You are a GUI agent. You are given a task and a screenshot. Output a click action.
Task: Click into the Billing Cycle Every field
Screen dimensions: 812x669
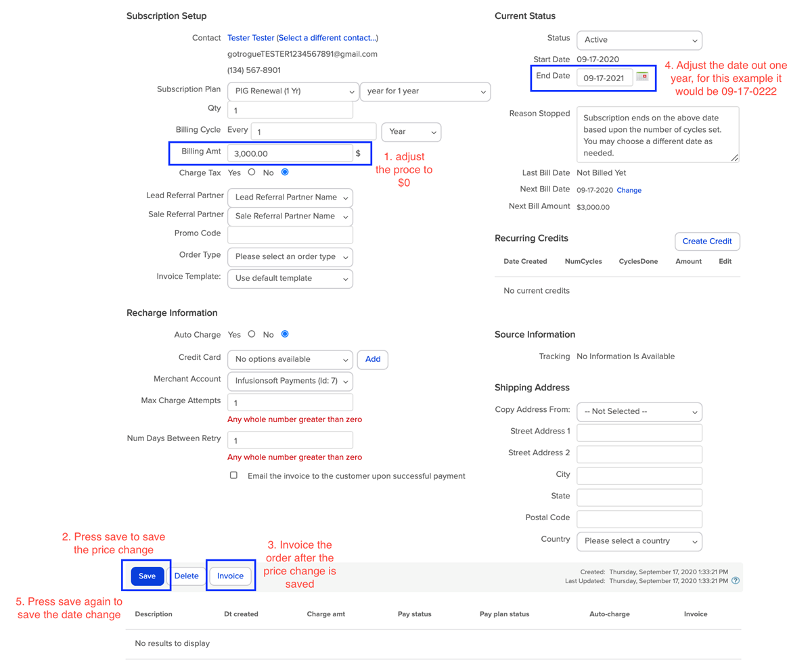[313, 131]
